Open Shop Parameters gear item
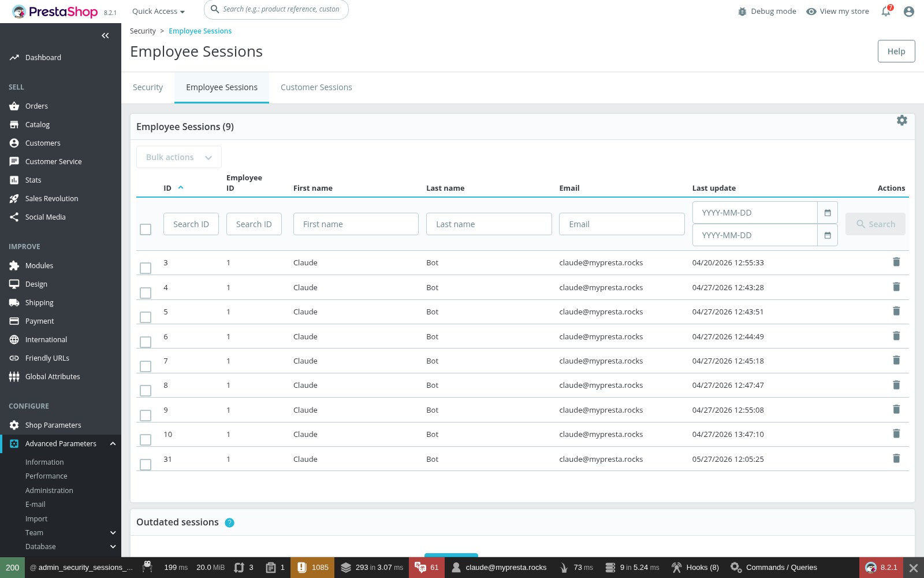 pyautogui.click(x=53, y=425)
